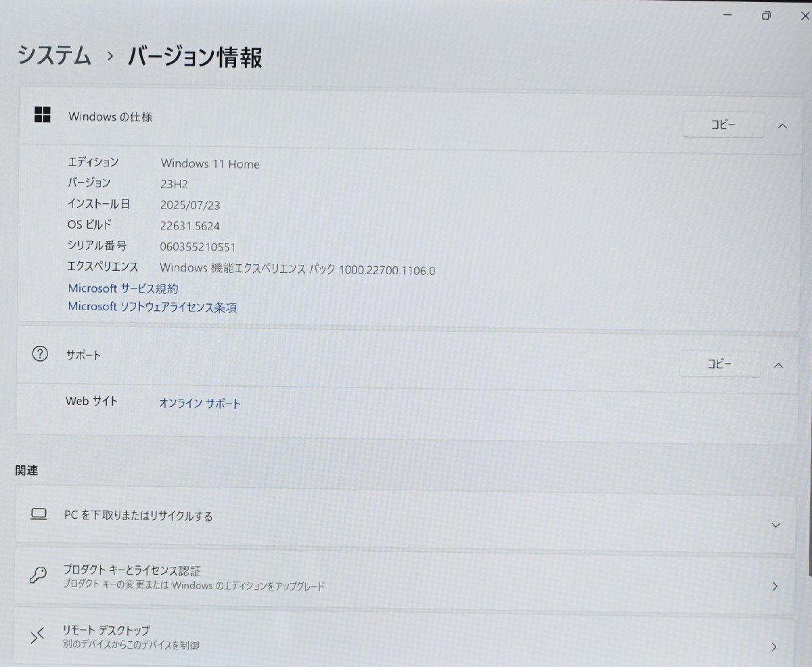Collapse the Windows の仕様 section

(x=782, y=125)
